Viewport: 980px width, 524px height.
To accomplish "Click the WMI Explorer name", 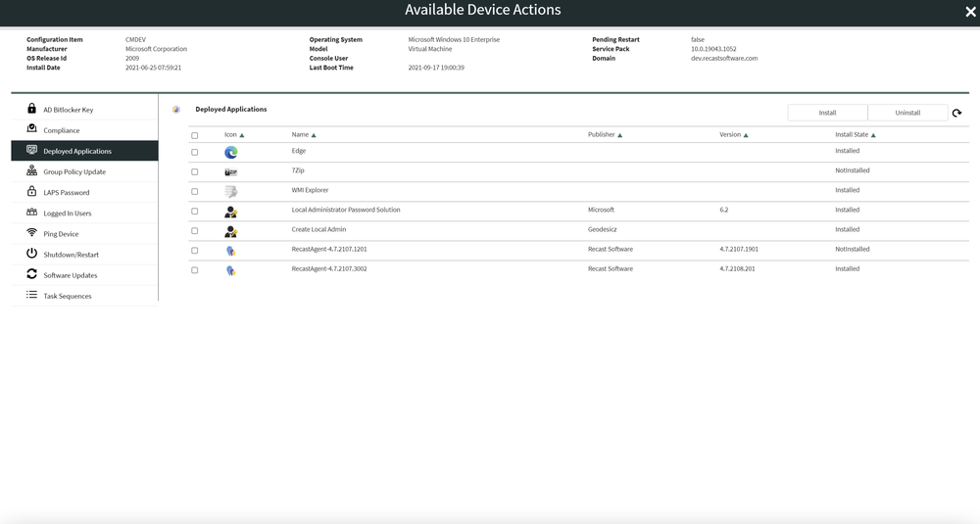I will pyautogui.click(x=310, y=190).
